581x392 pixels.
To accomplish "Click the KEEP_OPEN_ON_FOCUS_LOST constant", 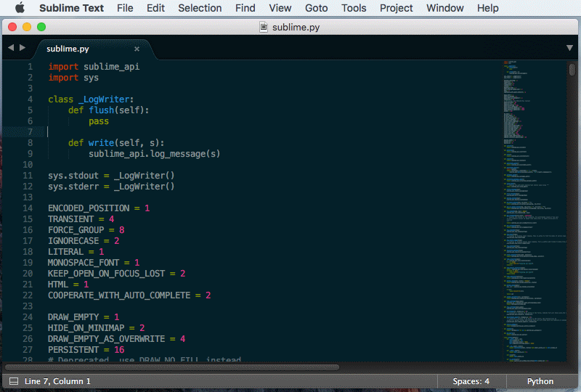I will [x=106, y=274].
